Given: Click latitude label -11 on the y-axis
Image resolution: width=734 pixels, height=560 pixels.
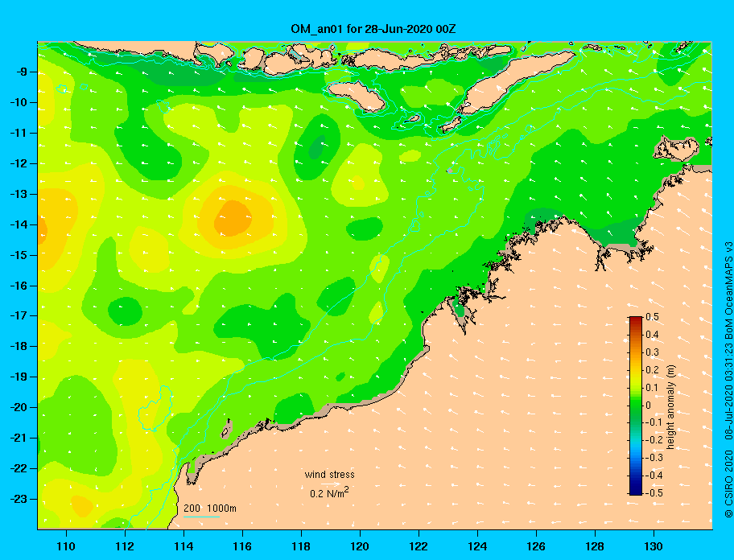Looking at the screenshot, I should click(19, 133).
